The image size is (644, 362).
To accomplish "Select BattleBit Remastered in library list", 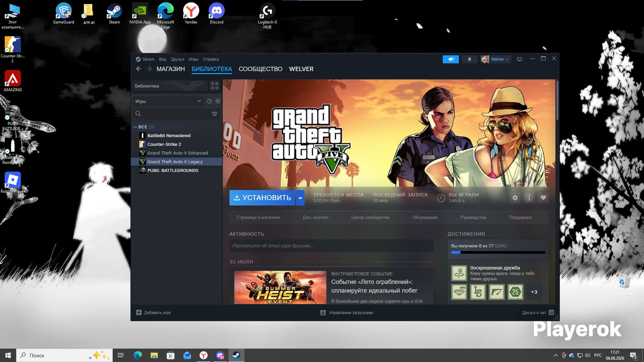I will [177, 135].
